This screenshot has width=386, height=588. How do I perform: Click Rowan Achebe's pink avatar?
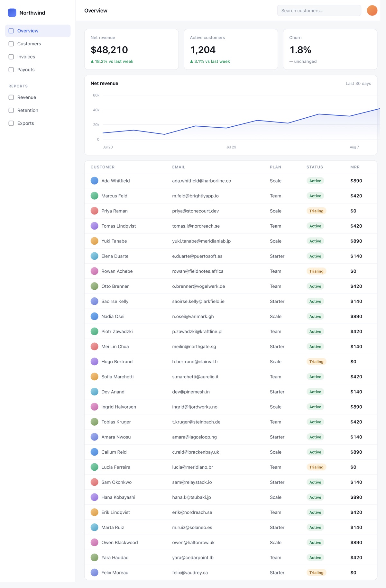pyautogui.click(x=94, y=271)
